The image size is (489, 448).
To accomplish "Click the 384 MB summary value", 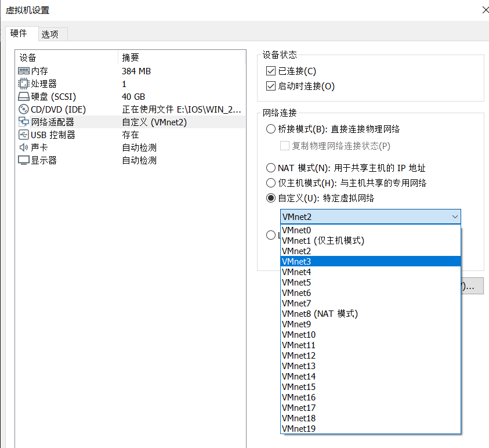I will [x=136, y=71].
